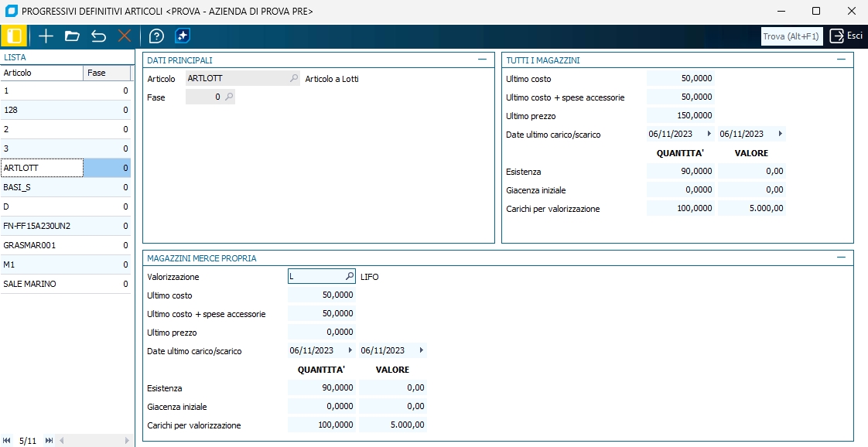868x447 pixels.
Task: Click Carichi quantity 100,0000 in Merce Propria
Action: pyautogui.click(x=322, y=425)
